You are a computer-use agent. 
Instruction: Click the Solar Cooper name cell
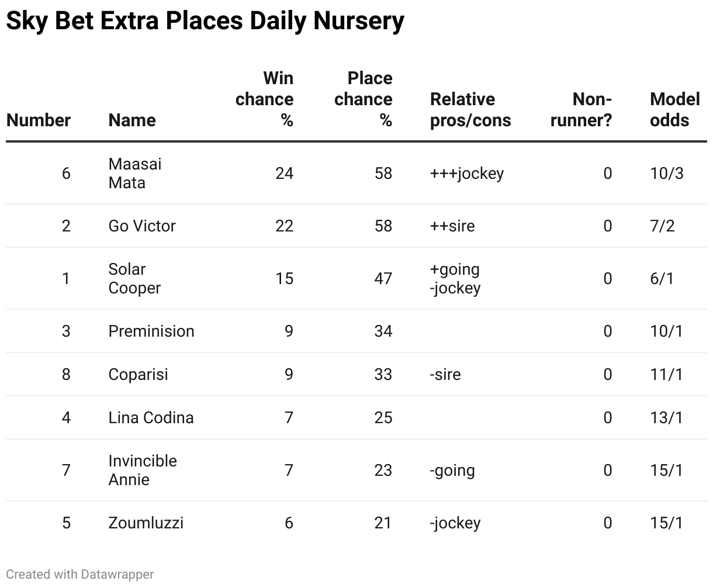(134, 278)
